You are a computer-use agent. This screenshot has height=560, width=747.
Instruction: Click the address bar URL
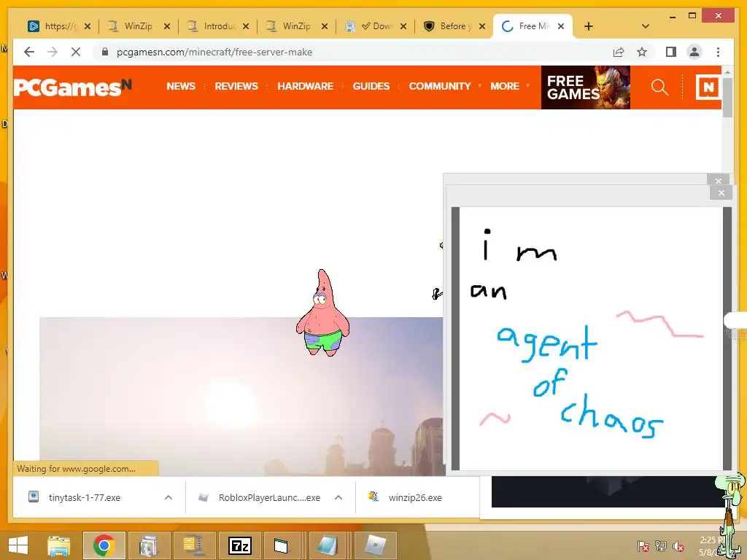tap(214, 52)
